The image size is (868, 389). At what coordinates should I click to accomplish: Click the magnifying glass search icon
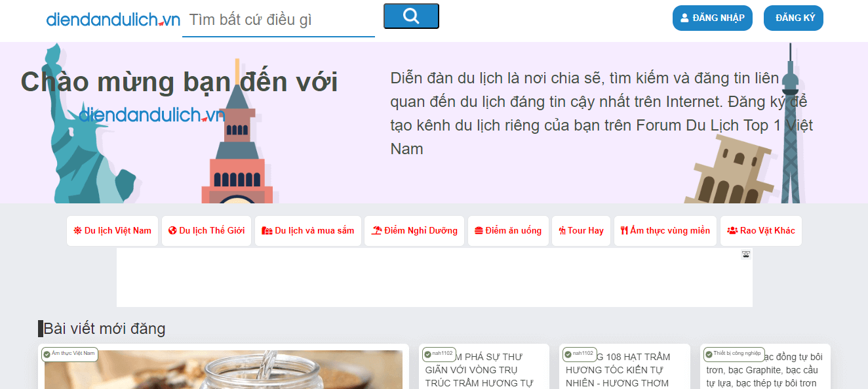pyautogui.click(x=411, y=15)
